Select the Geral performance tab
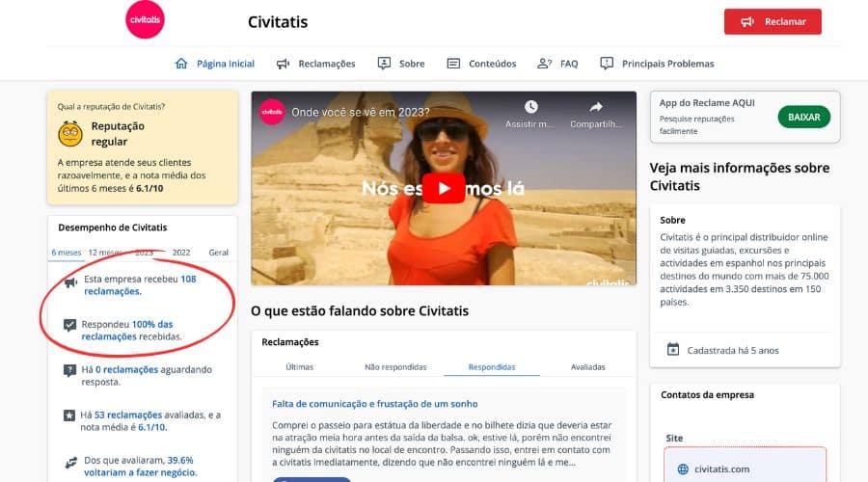The image size is (868, 482). pos(218,253)
